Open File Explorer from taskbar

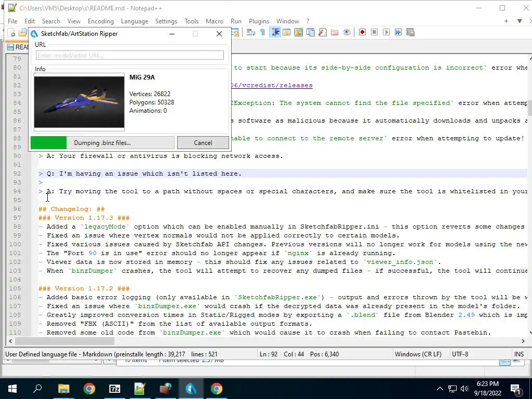pos(63,389)
